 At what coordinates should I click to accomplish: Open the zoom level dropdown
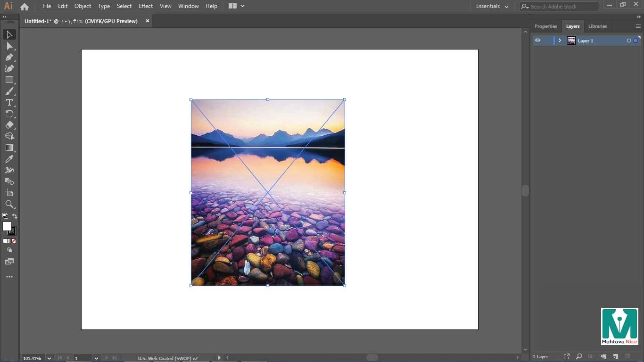(x=49, y=358)
